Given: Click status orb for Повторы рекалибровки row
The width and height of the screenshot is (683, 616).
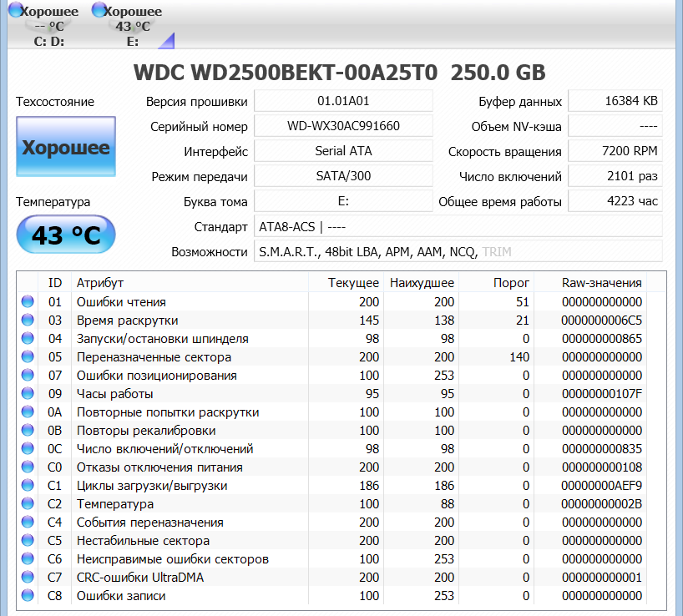Looking at the screenshot, I should tap(28, 430).
